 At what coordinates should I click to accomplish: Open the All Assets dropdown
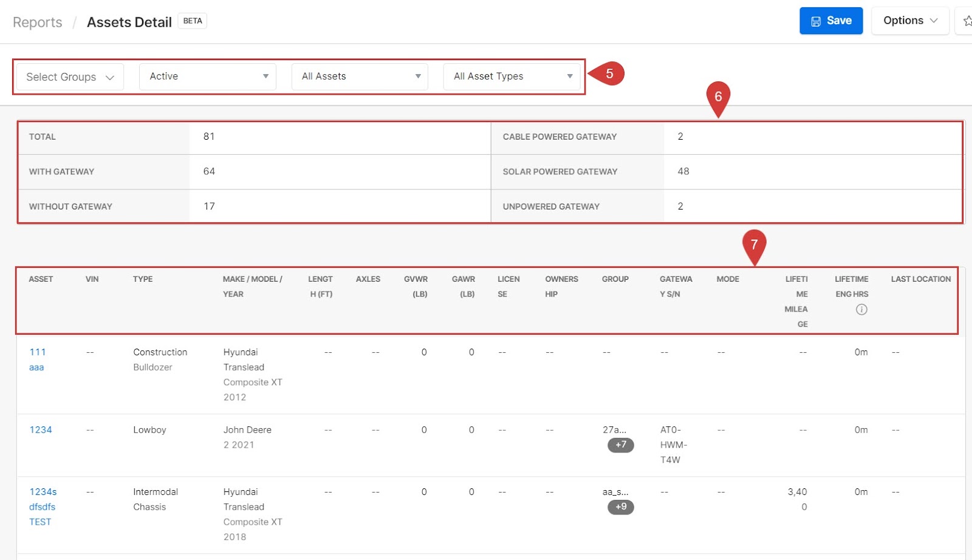360,77
